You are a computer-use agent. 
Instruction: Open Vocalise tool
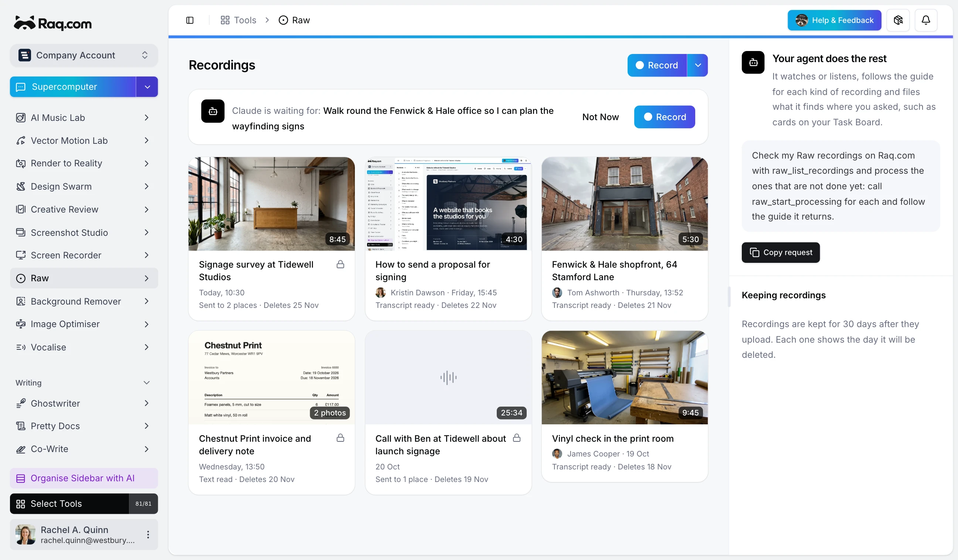84,347
